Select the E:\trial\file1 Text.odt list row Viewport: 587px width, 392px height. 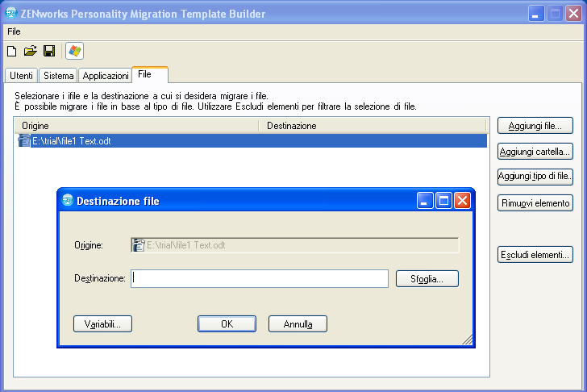click(251, 141)
